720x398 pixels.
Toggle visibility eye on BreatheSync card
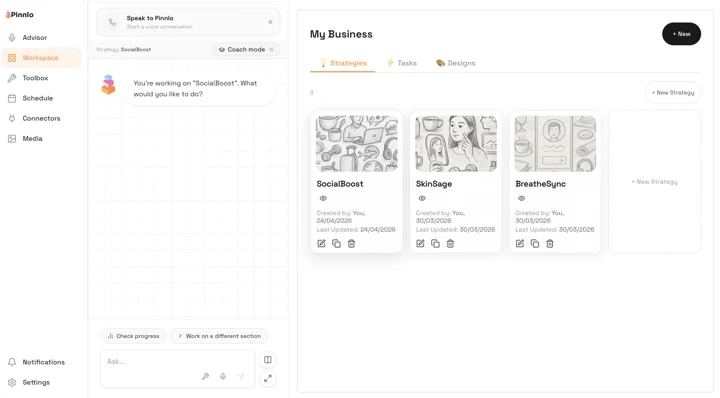click(521, 198)
